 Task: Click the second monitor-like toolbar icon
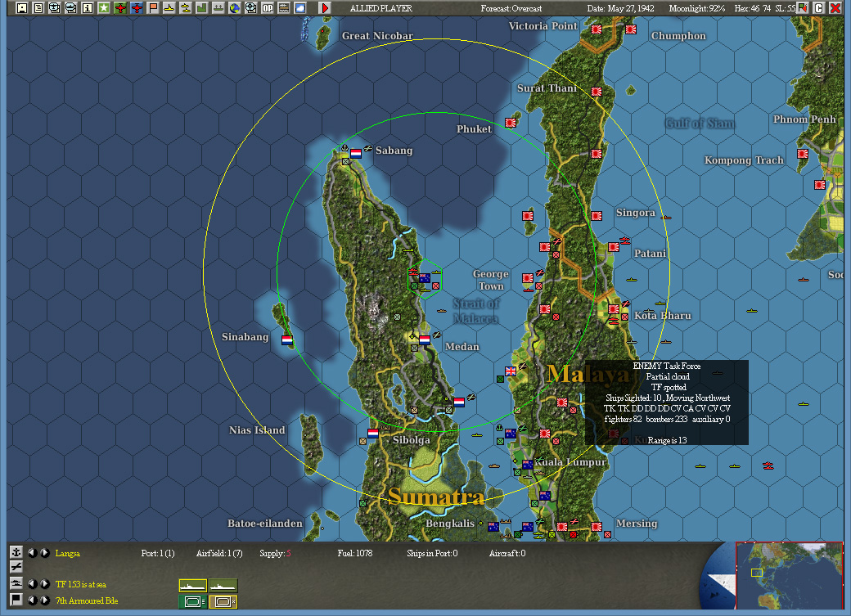[70, 7]
